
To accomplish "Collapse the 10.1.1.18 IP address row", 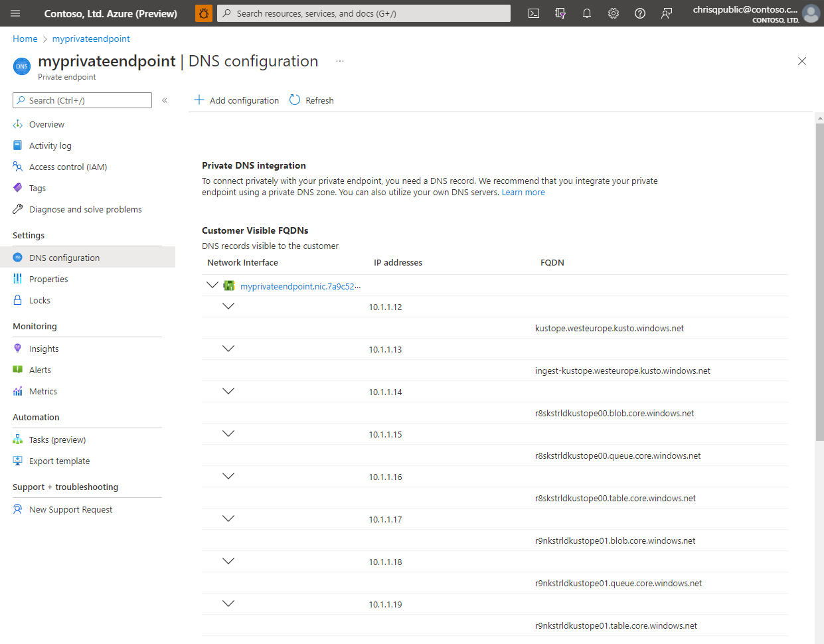I will point(228,561).
